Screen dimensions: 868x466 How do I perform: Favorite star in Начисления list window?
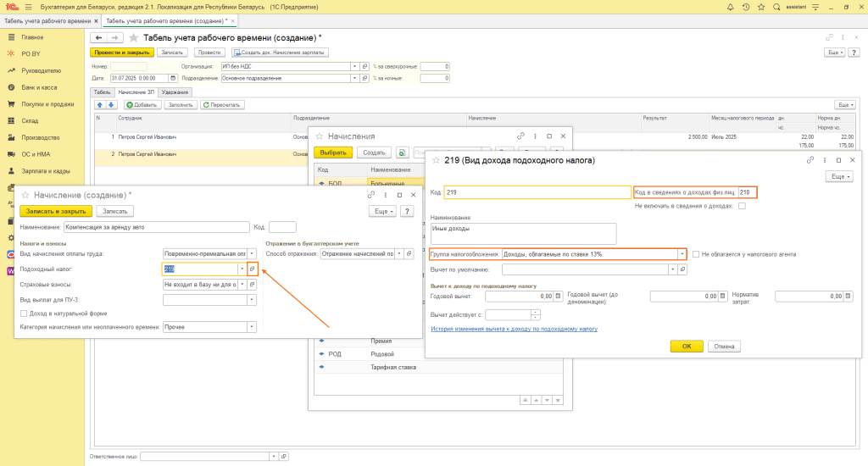[320, 136]
